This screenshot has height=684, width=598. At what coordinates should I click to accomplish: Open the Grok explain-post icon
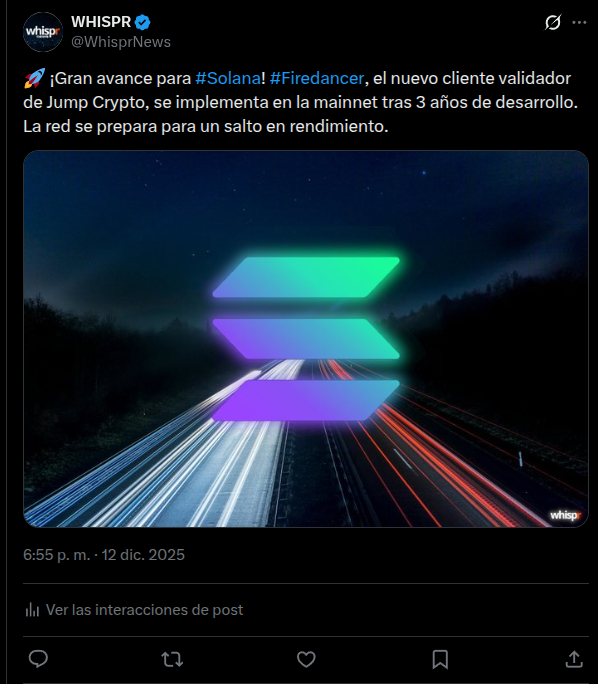coord(553,22)
